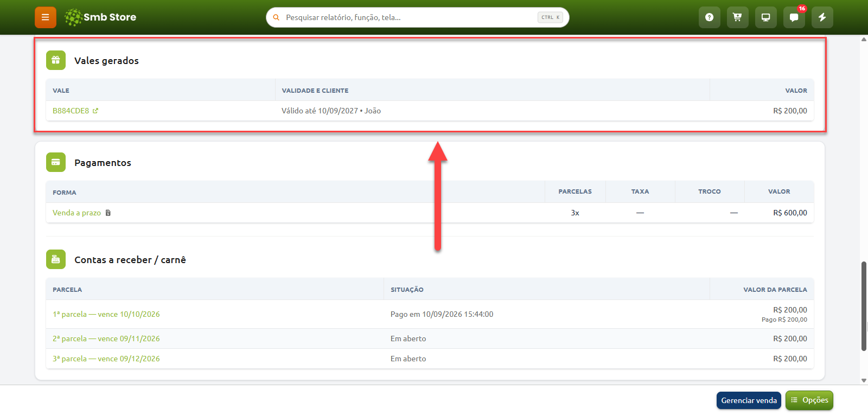The image size is (868, 415).
Task: Focus the Pesquisar relatório search field
Action: tap(418, 17)
